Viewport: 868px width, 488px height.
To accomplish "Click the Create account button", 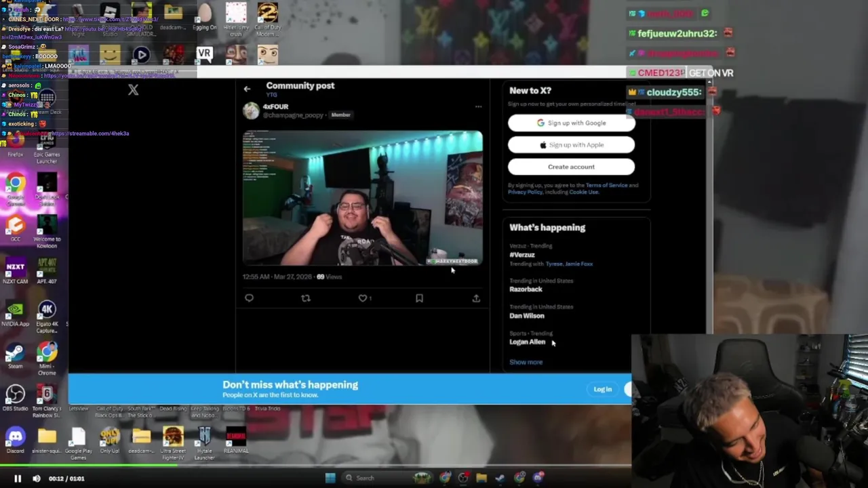I will (x=571, y=167).
